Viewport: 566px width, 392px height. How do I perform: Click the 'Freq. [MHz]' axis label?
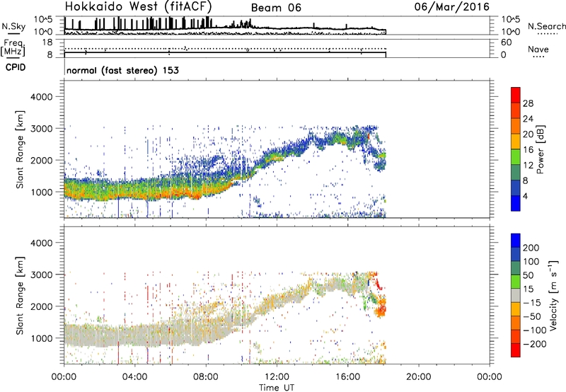[x=13, y=47]
